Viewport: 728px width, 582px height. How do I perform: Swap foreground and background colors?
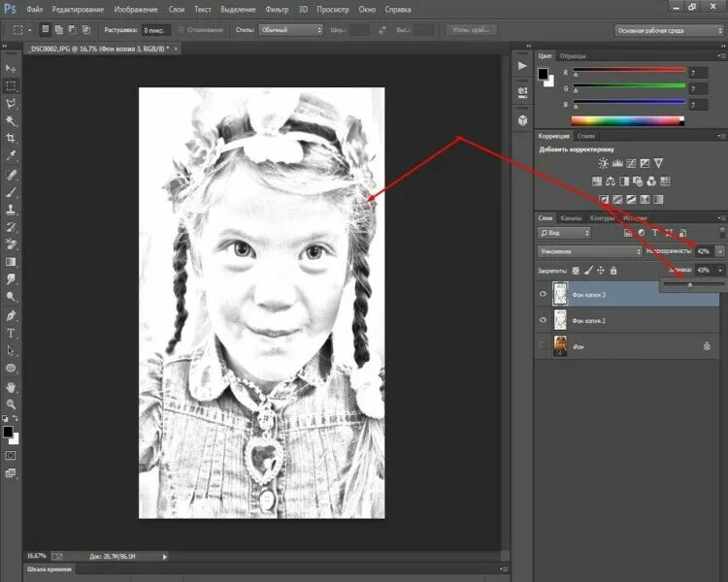tap(16, 418)
